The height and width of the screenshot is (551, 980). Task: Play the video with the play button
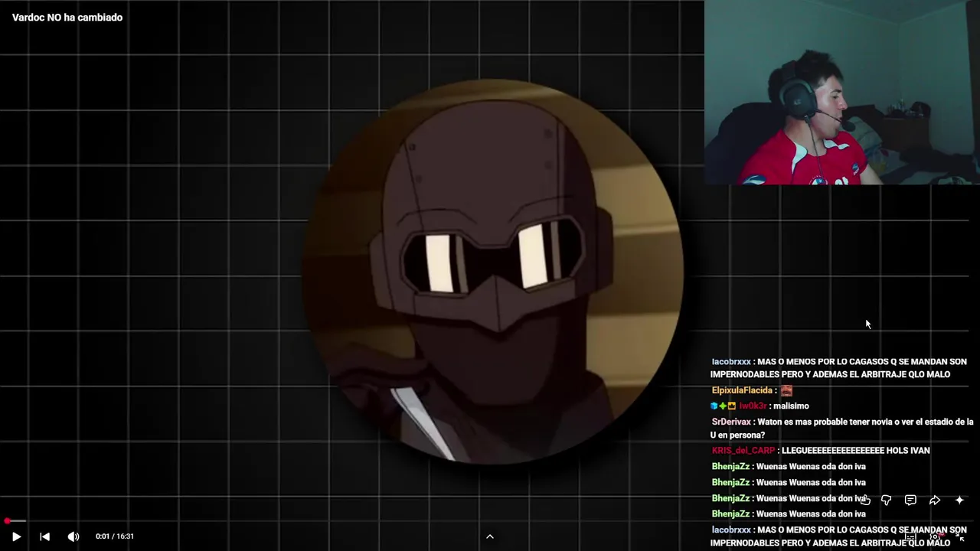[16, 536]
